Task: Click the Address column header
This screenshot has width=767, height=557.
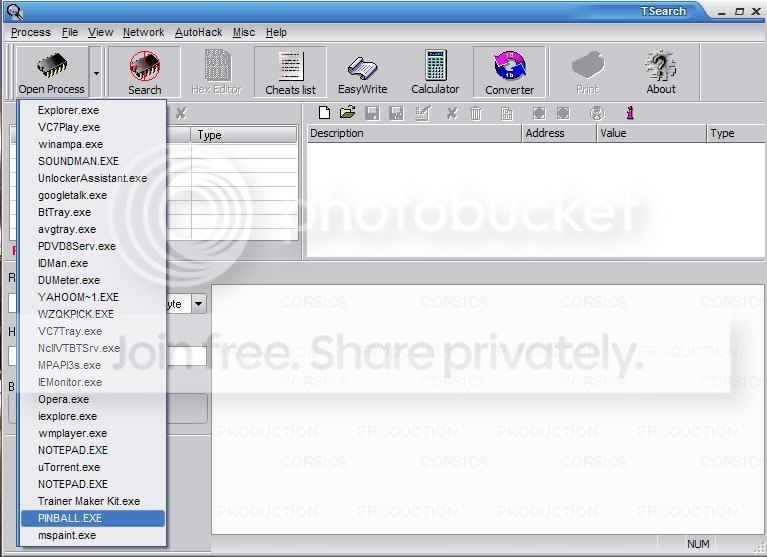Action: 559,133
